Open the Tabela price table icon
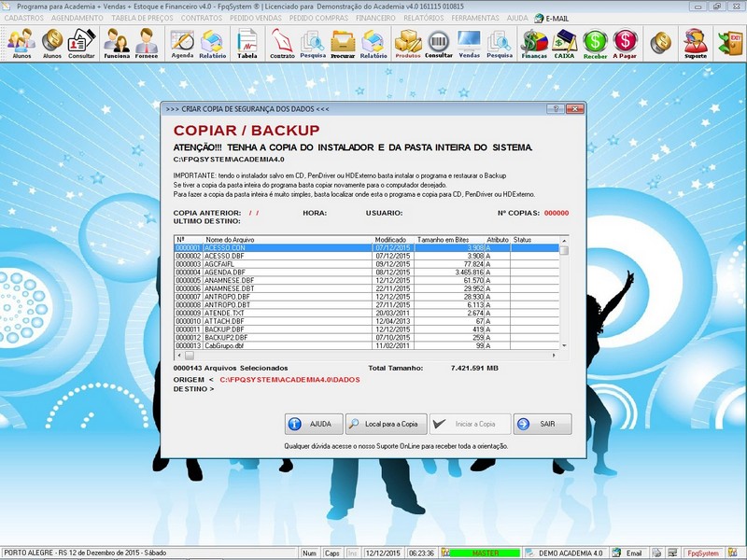 (x=247, y=43)
